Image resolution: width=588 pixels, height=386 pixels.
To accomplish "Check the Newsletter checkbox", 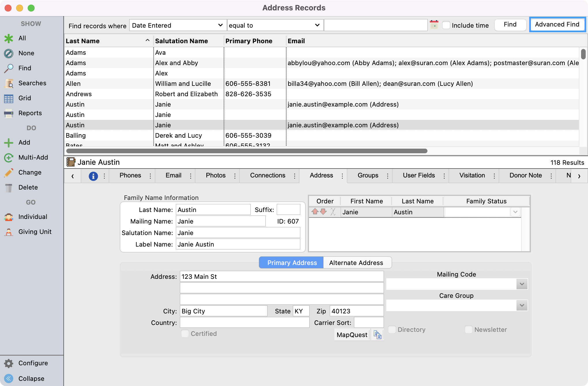I will coord(469,330).
